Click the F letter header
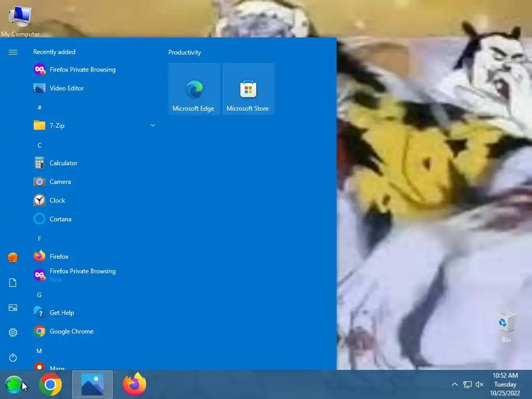Screen dimensions: 532x399 point(39,239)
